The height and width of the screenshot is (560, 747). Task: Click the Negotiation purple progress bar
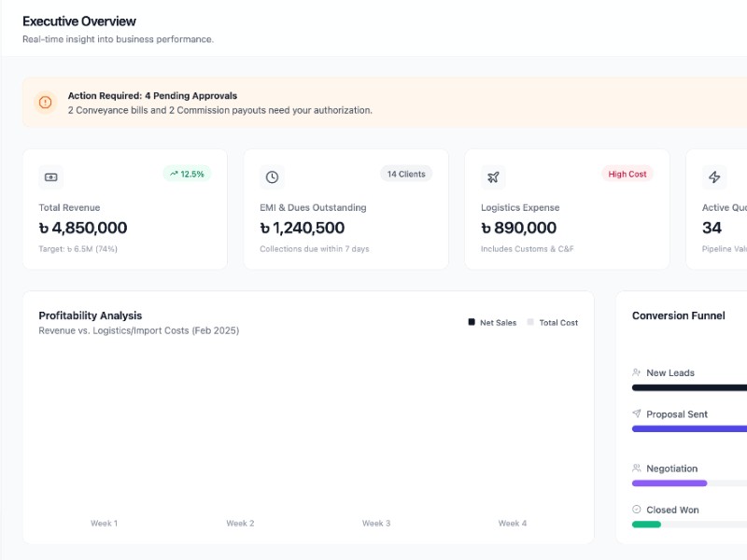(669, 483)
